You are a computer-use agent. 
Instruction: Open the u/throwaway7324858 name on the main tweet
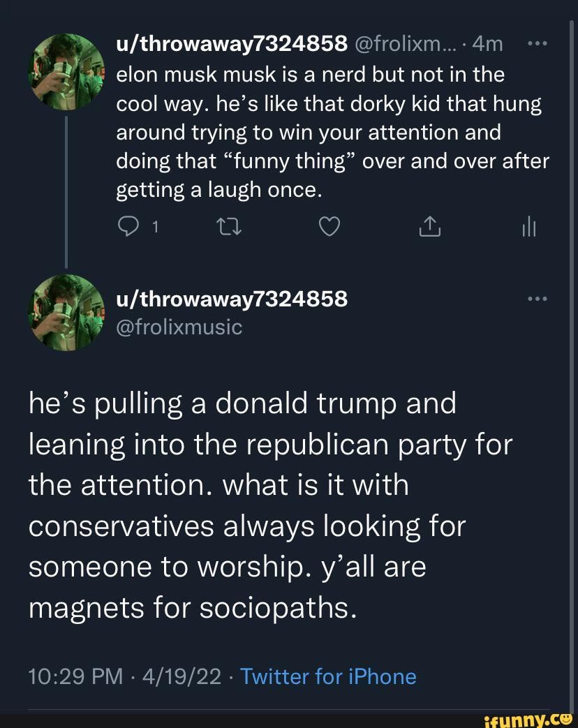[231, 299]
